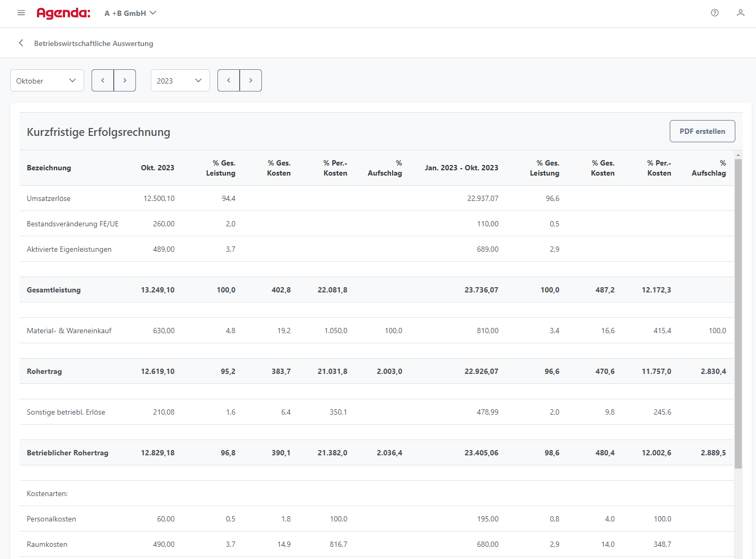
Task: Open the user profile icon
Action: pos(741,13)
